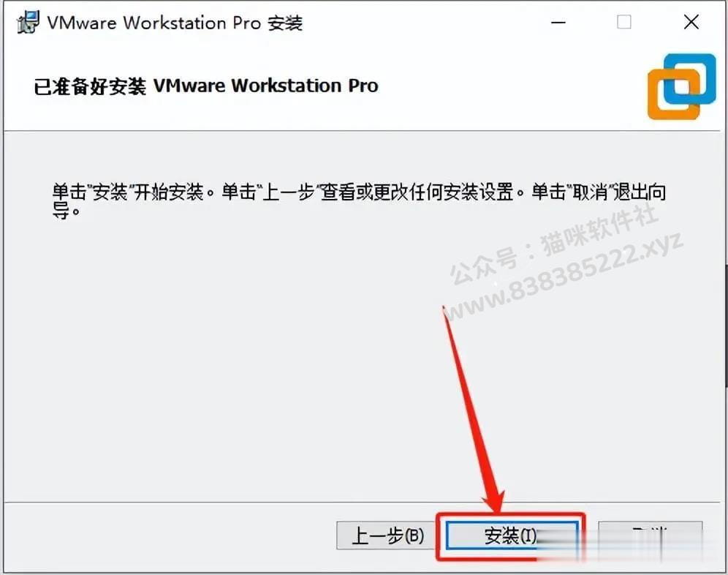
Task: Go back with the 上一步(B) button
Action: (387, 535)
